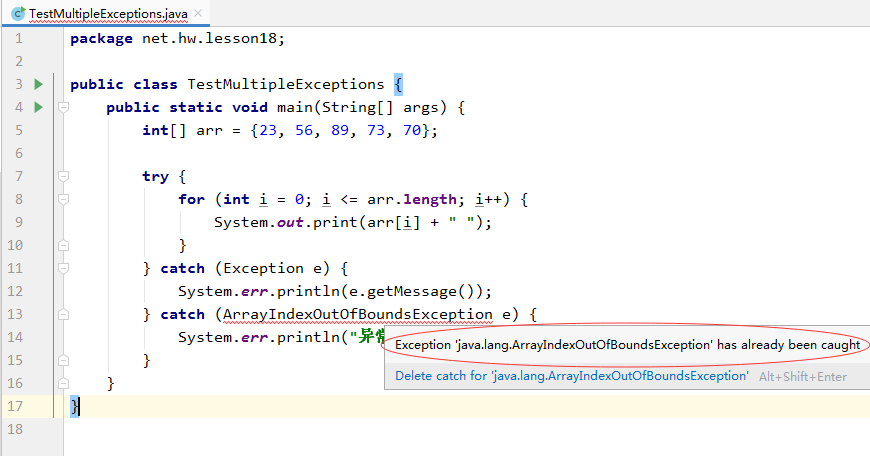Image resolution: width=870 pixels, height=456 pixels.
Task: Fold the catch block end marker on line 15
Action: click(x=63, y=361)
